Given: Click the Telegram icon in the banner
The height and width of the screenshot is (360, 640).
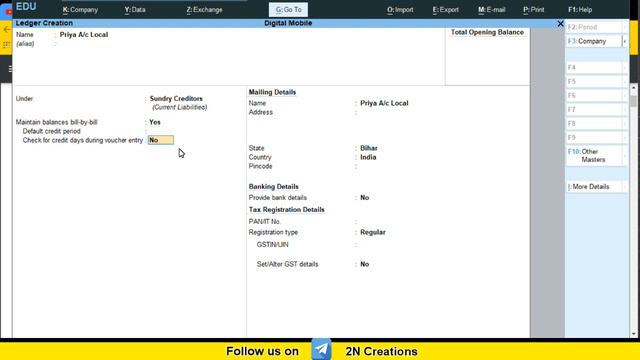Looking at the screenshot, I should (x=321, y=349).
